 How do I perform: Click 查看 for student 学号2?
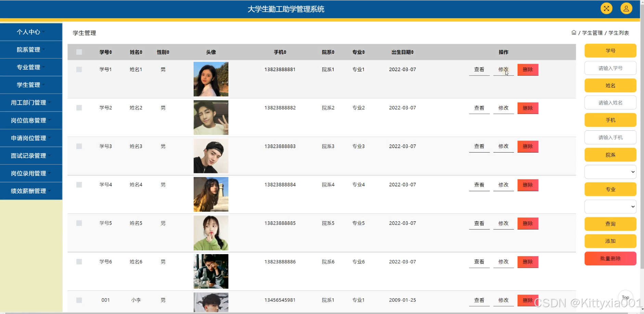(479, 108)
